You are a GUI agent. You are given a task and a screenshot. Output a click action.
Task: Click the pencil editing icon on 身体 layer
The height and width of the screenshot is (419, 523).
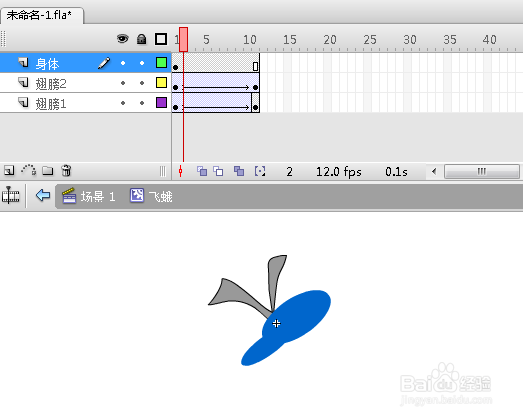(x=104, y=63)
